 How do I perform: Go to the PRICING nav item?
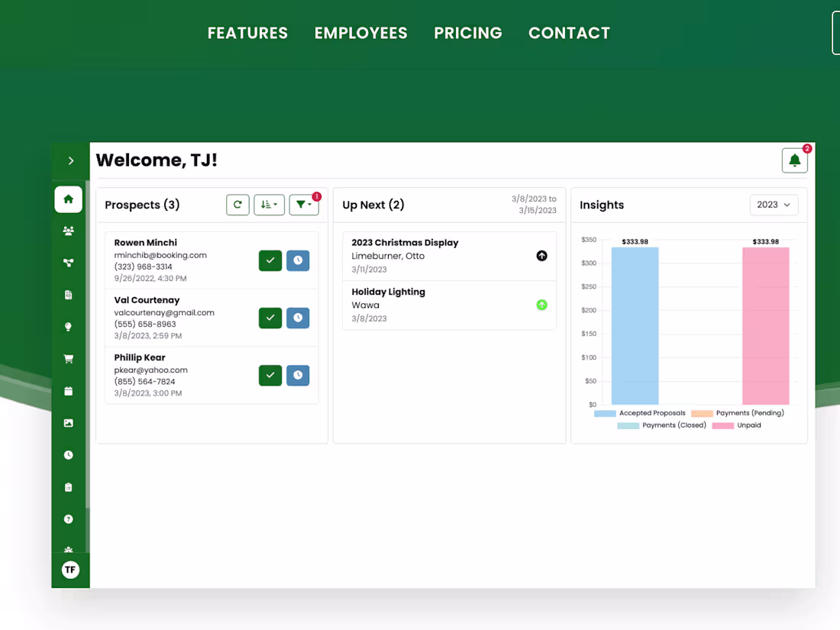coord(468,33)
